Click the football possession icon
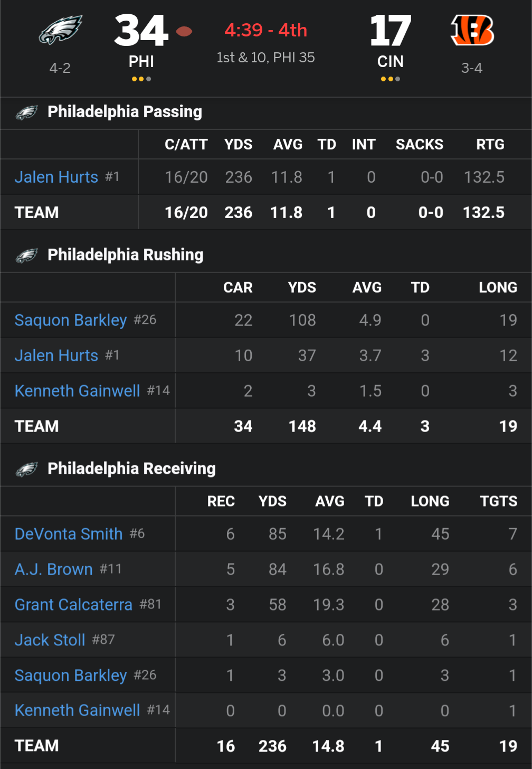Screen dimensions: 532x769 click(184, 31)
